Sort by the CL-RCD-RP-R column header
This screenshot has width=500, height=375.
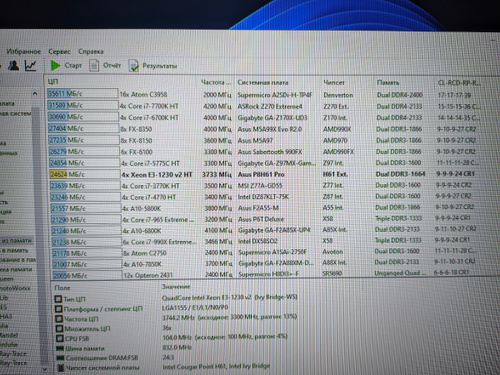pos(459,83)
